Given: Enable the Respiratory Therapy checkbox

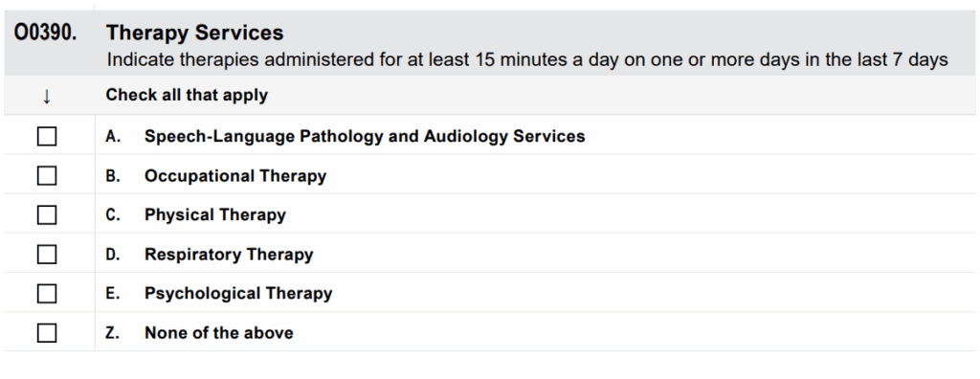Looking at the screenshot, I should [47, 255].
